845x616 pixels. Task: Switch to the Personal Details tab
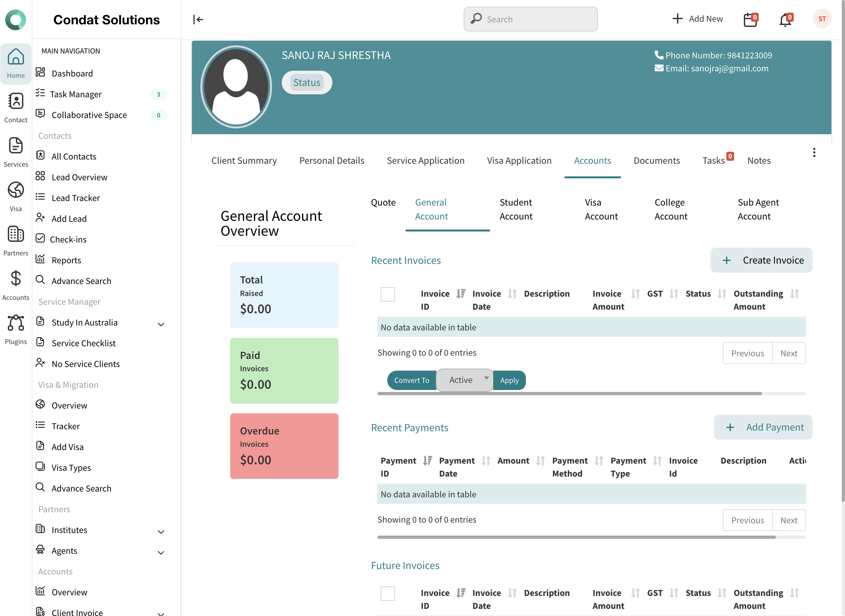click(x=331, y=160)
